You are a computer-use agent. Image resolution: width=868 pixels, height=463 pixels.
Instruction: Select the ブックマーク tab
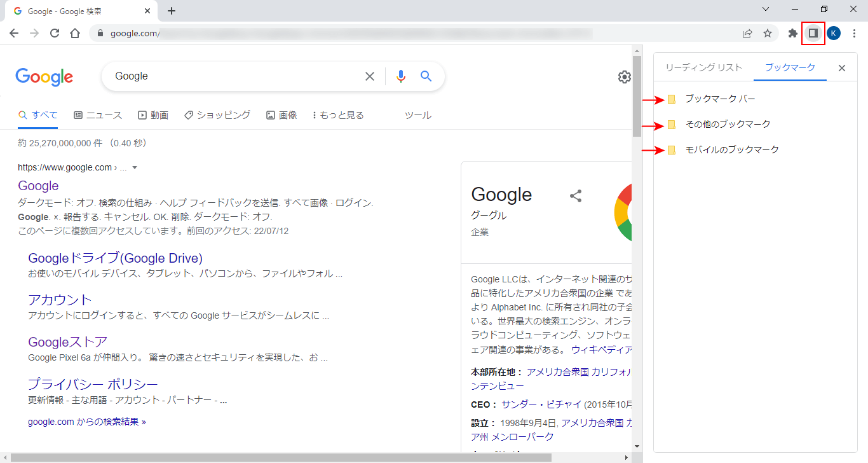coord(790,67)
